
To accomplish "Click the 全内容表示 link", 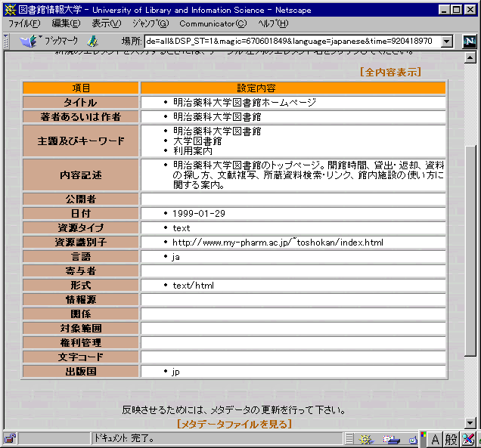I will click(390, 73).
